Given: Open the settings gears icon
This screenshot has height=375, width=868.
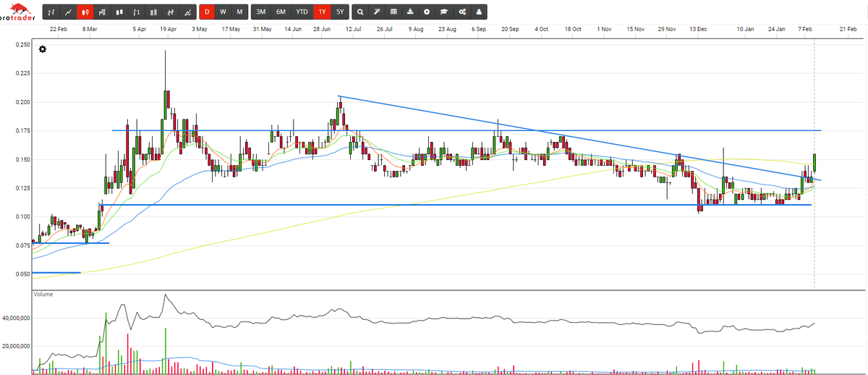Looking at the screenshot, I should tap(461, 12).
